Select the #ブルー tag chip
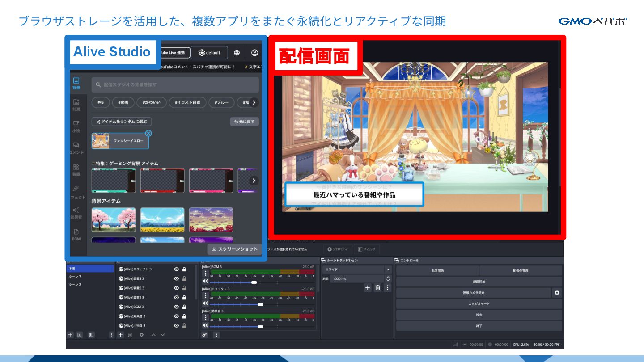This screenshot has width=644, height=362. pos(221,102)
